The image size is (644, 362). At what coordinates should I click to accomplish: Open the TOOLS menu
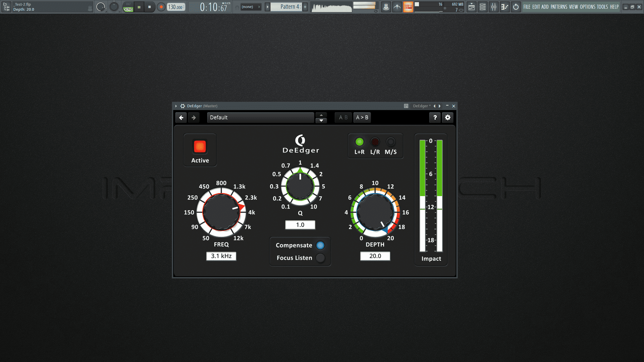602,7
